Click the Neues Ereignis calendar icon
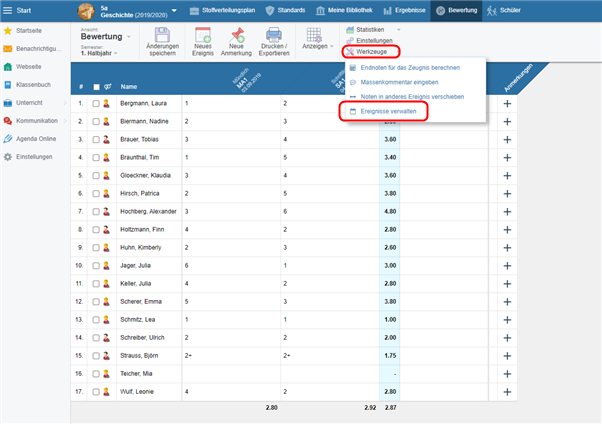Screen dimensions: 602x424 [x=203, y=35]
